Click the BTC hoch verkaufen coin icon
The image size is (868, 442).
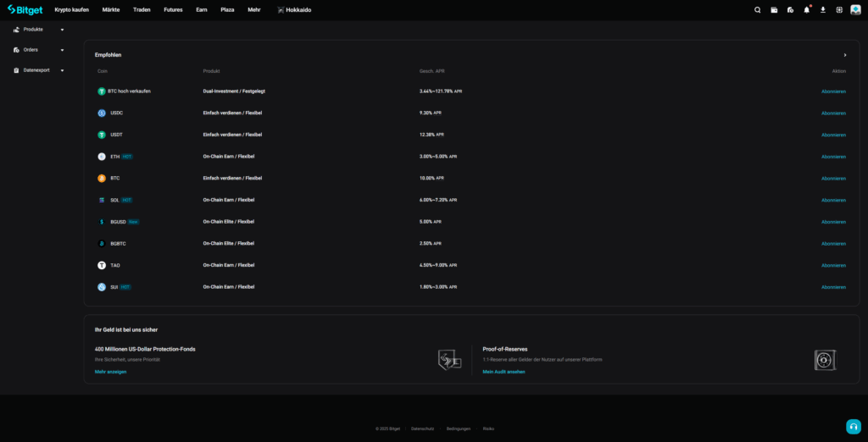coord(102,91)
